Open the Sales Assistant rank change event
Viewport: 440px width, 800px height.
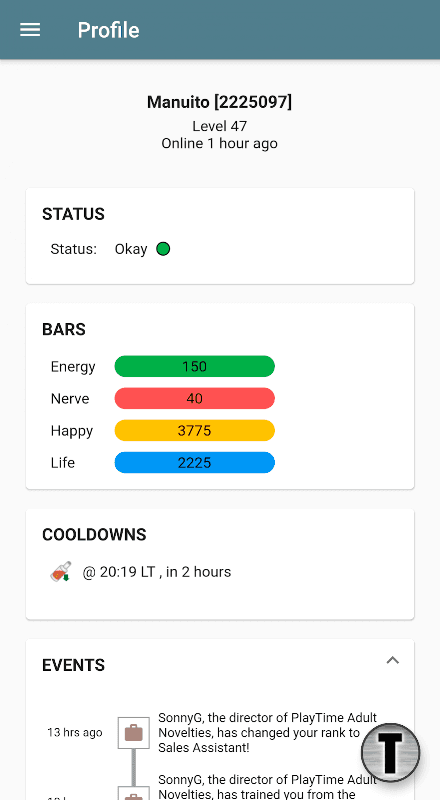click(268, 733)
